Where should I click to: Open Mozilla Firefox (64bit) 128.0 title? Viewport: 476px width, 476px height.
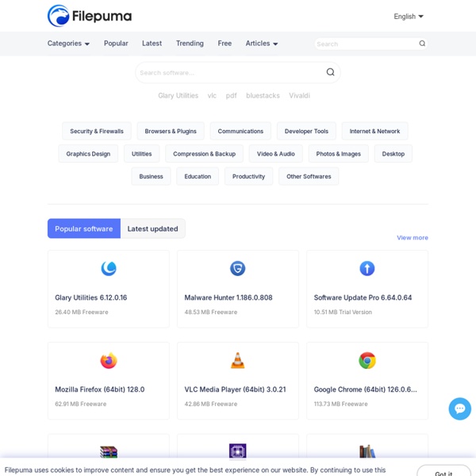coord(100,390)
